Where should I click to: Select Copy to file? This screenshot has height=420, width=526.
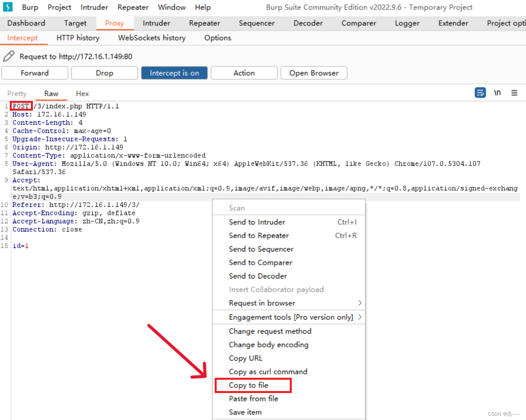point(289,385)
